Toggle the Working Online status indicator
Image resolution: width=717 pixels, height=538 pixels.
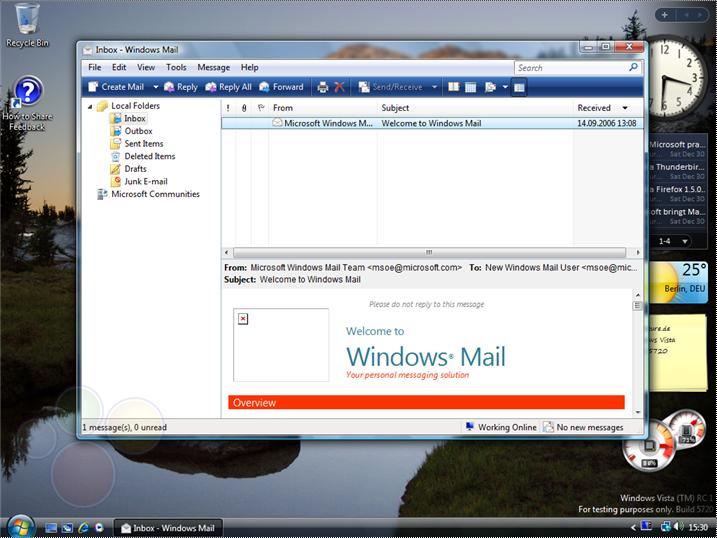coord(500,427)
